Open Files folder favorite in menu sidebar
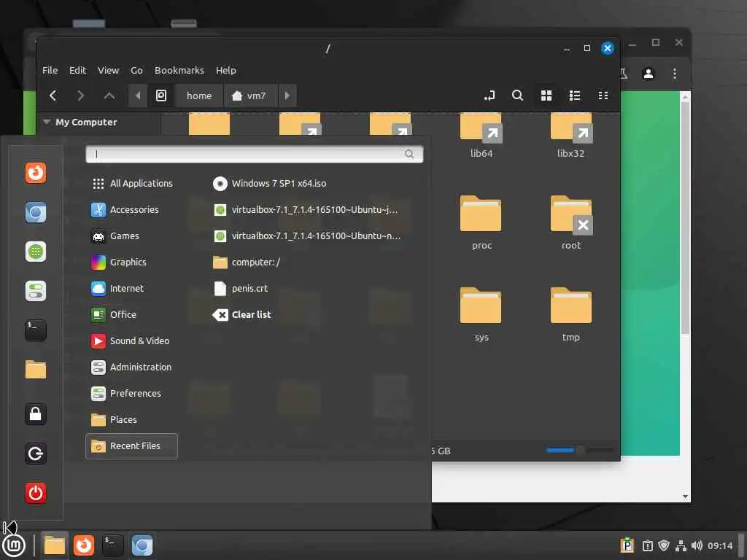This screenshot has height=560, width=747. tap(36, 370)
